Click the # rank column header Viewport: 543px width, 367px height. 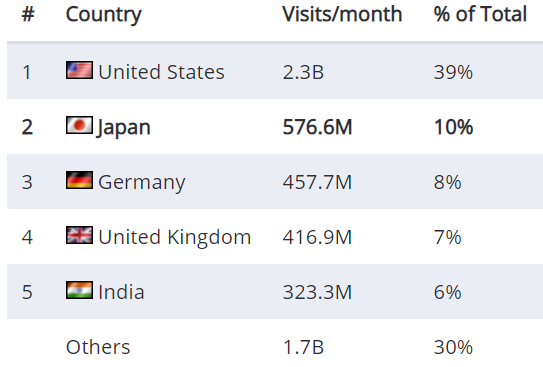(x=28, y=14)
